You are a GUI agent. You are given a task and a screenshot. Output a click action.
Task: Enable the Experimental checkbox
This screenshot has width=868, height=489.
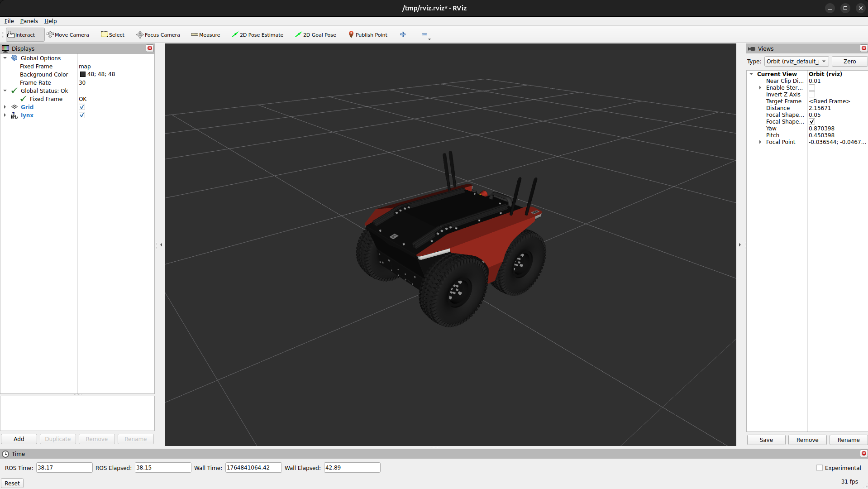pos(819,468)
